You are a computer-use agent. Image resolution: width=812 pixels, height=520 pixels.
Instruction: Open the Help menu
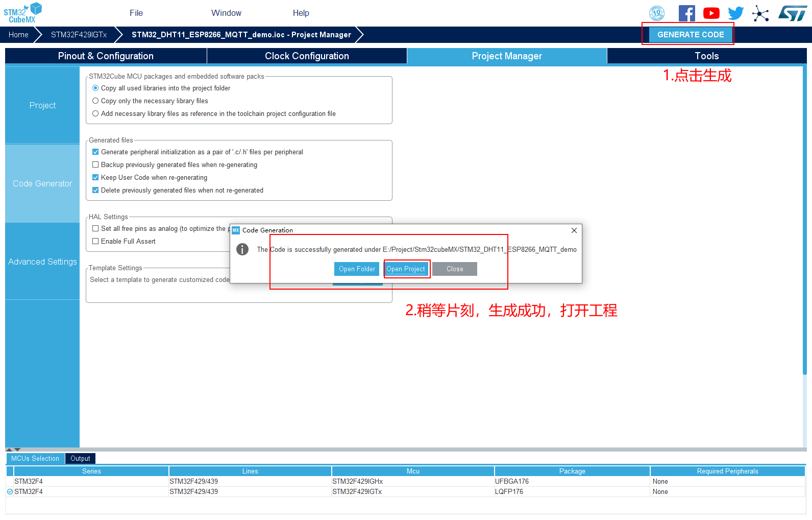click(x=301, y=13)
